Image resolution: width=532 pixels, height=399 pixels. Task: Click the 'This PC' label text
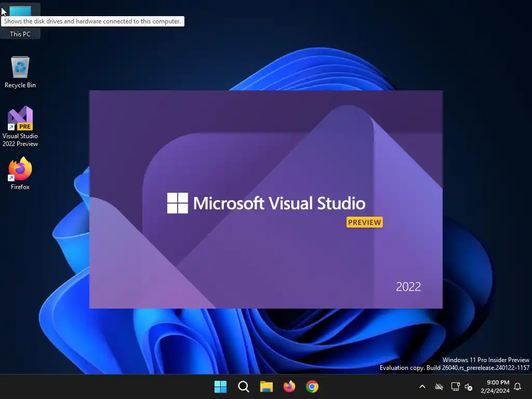tap(20, 34)
